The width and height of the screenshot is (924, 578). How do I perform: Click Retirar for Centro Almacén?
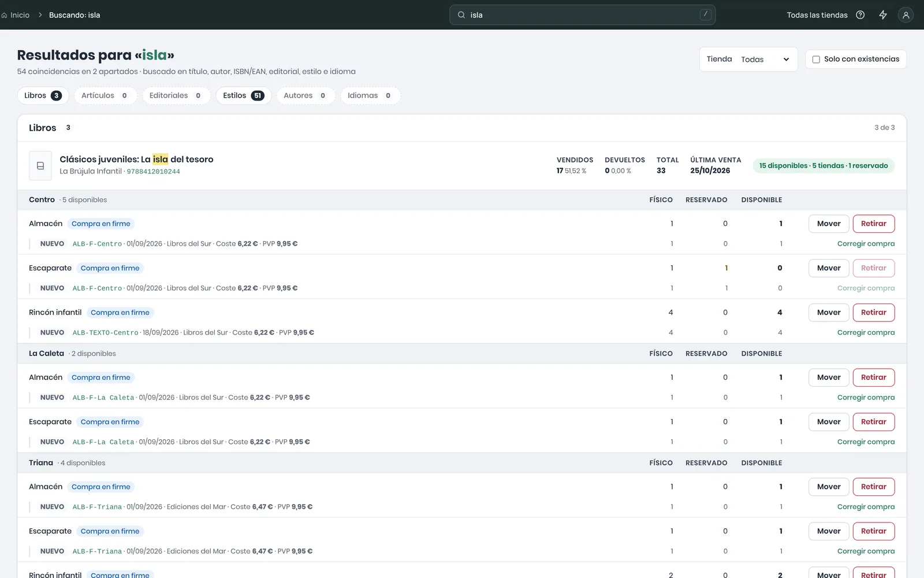click(873, 224)
